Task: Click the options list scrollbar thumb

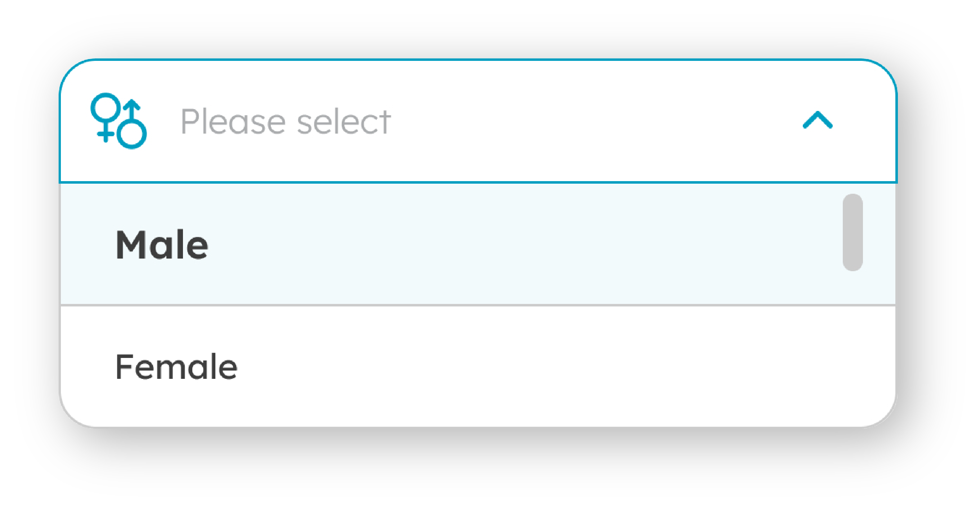Action: (852, 233)
